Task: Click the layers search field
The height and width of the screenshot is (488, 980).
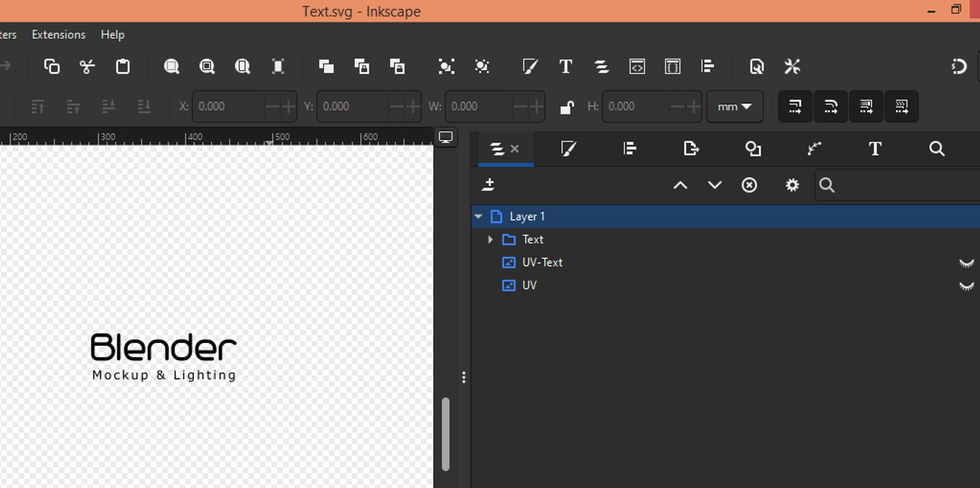Action: [897, 185]
